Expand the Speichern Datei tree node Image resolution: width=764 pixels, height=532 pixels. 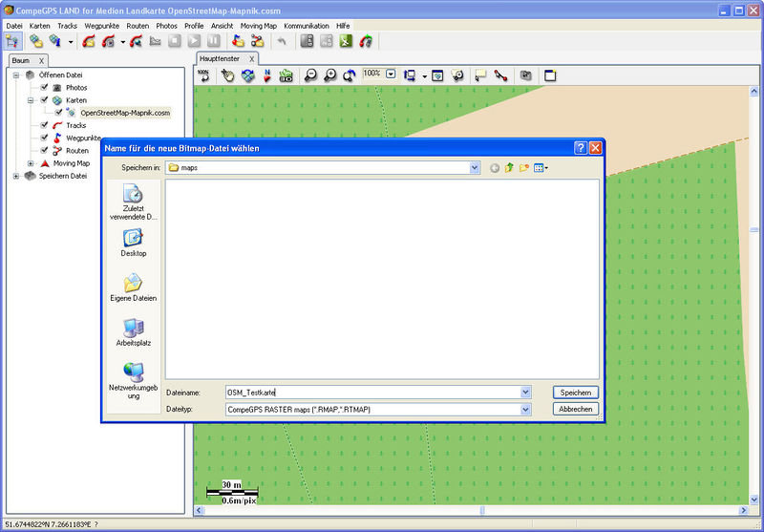coord(16,176)
